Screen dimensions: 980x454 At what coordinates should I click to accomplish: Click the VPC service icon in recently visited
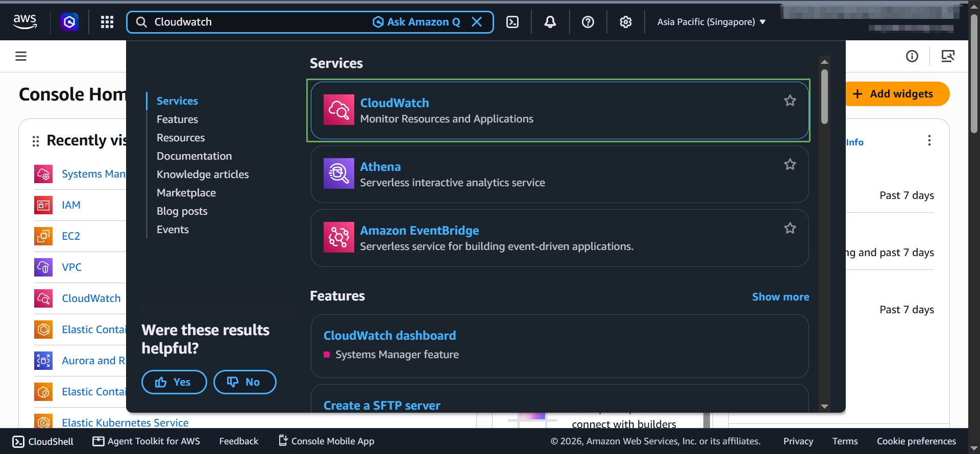pos(43,267)
